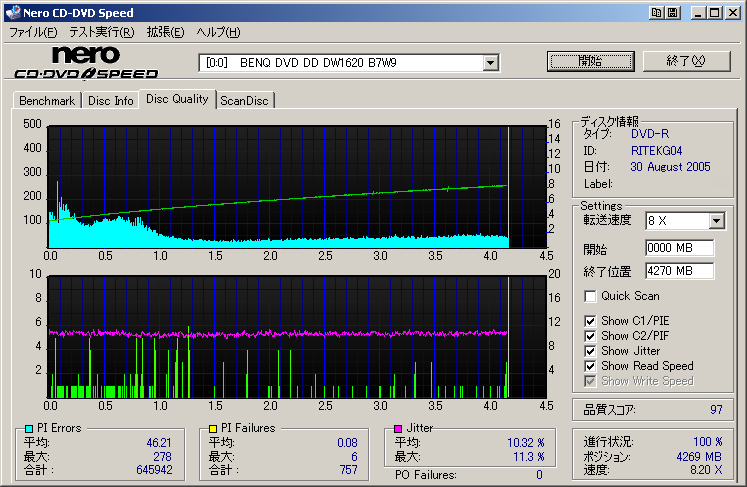This screenshot has width=747, height=487.
Task: Open the テスト実行(R) menu
Action: pos(102,32)
